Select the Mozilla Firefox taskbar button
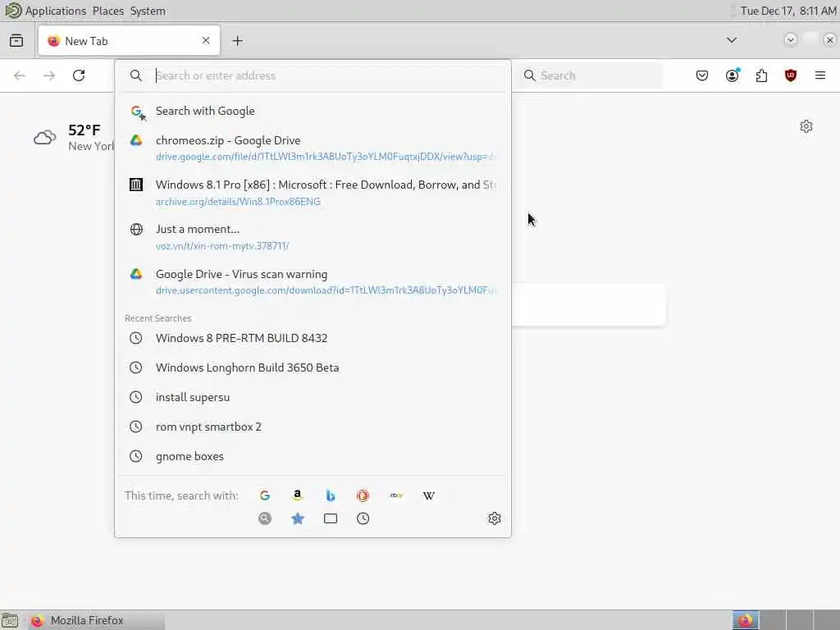840x630 pixels. (x=96, y=620)
